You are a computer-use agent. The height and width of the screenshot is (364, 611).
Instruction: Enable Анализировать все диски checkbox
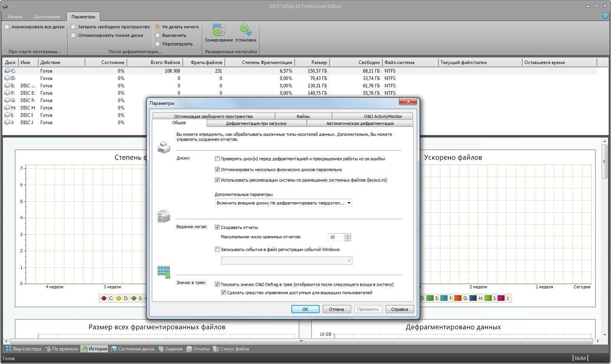(x=7, y=27)
